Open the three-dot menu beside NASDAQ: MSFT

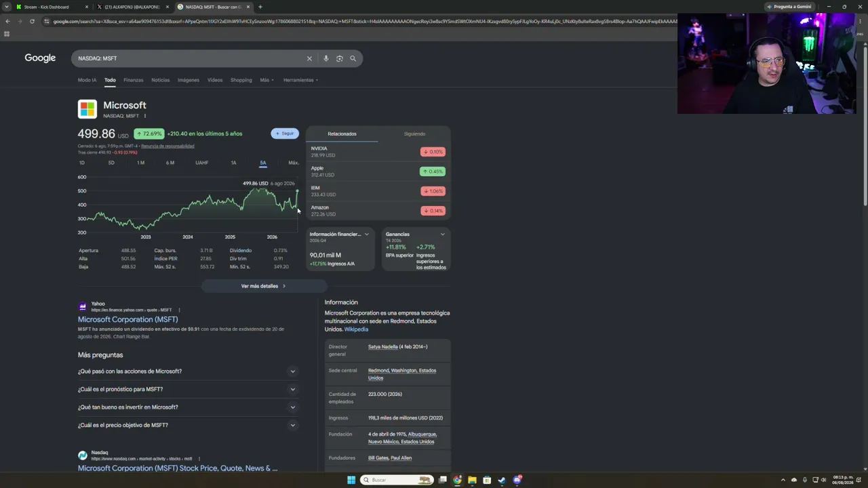[x=144, y=116]
